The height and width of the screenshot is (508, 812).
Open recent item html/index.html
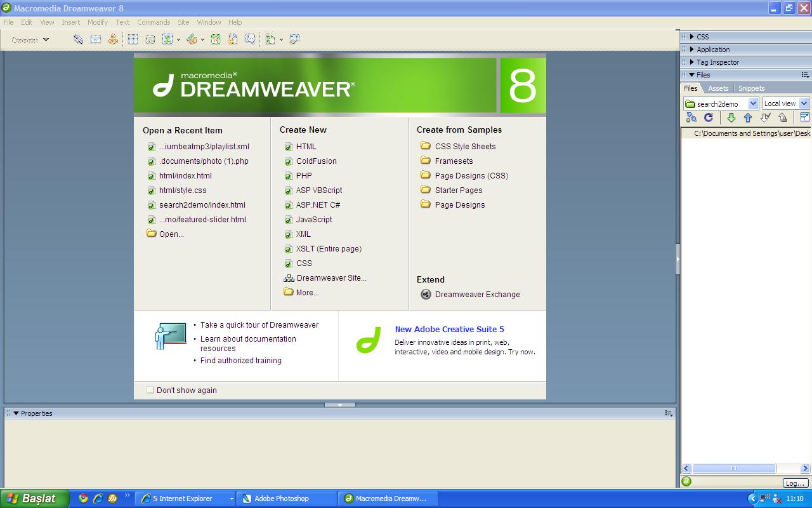coord(185,176)
